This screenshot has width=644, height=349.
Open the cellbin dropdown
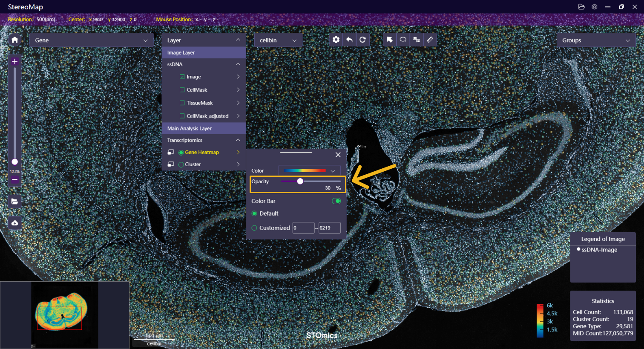pyautogui.click(x=278, y=40)
